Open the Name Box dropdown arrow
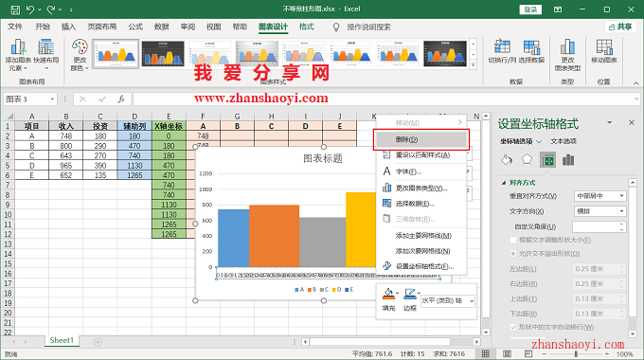The image size is (644, 360). (52, 99)
